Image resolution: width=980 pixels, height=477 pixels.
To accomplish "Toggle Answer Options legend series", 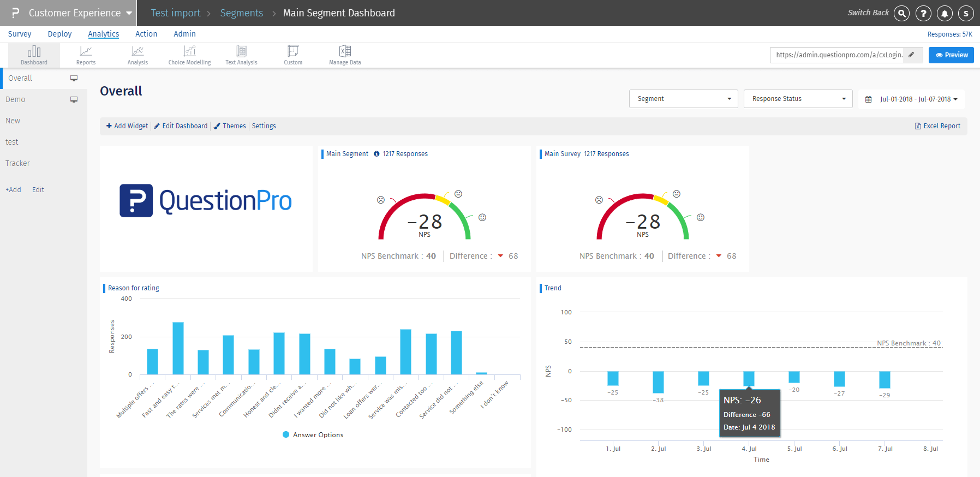I will [x=313, y=435].
